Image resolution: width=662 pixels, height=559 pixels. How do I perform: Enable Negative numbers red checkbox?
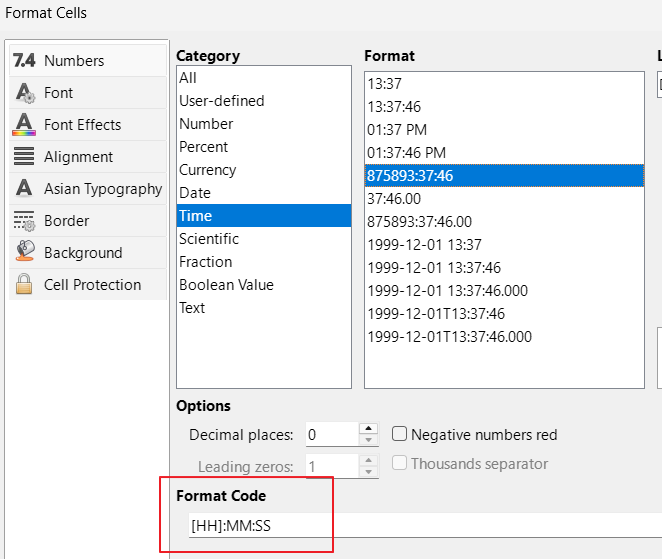(399, 434)
